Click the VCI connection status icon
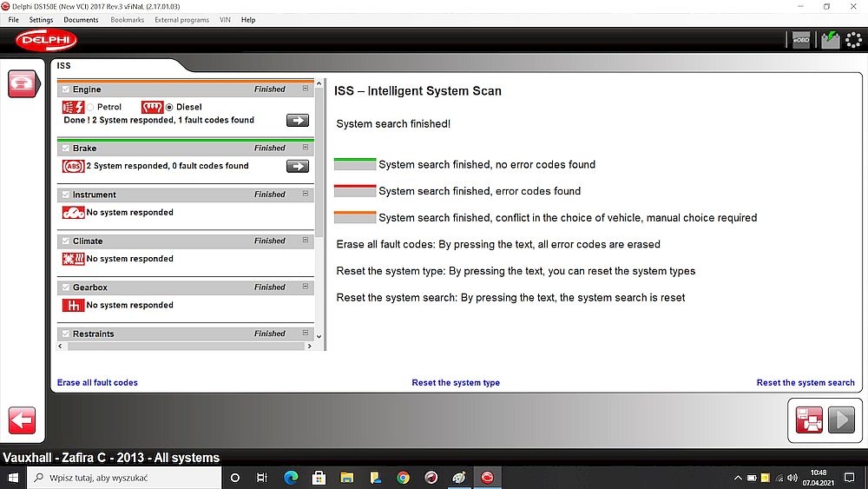The height and width of the screenshot is (489, 868). point(830,40)
